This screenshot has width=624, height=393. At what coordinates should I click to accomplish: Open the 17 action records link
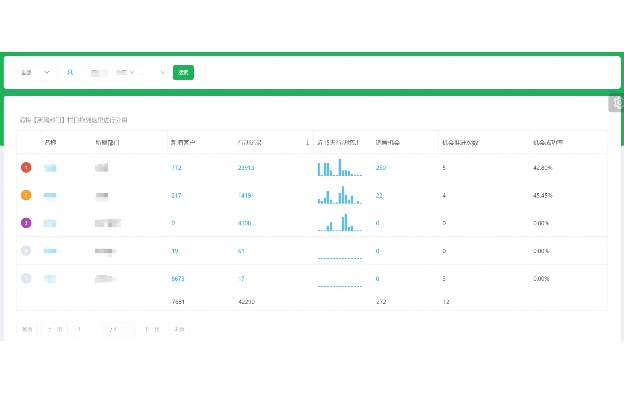(x=241, y=278)
